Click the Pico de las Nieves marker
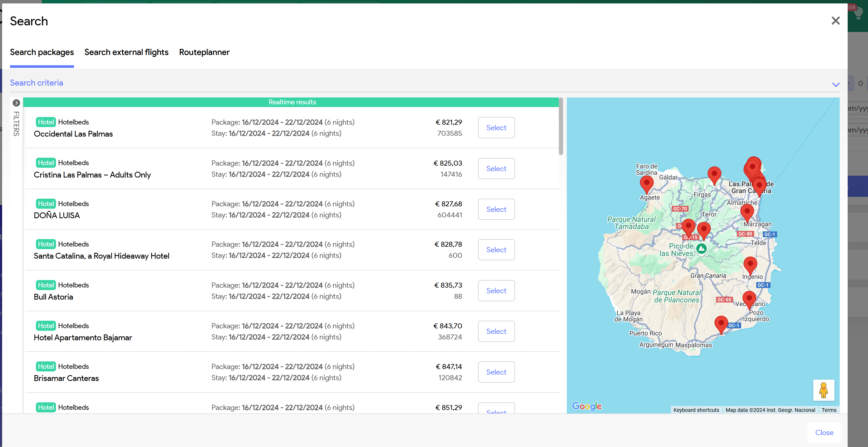 (701, 249)
